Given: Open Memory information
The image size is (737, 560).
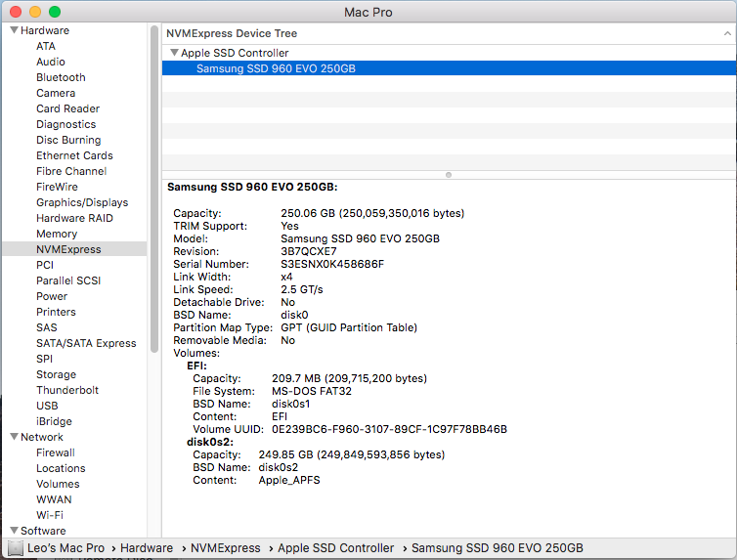Looking at the screenshot, I should tap(57, 234).
